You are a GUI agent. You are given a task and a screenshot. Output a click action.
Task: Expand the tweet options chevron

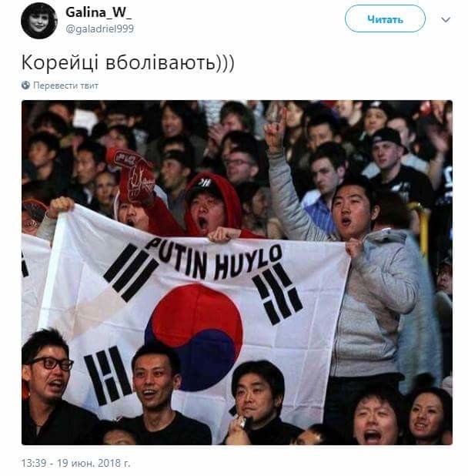[446, 20]
